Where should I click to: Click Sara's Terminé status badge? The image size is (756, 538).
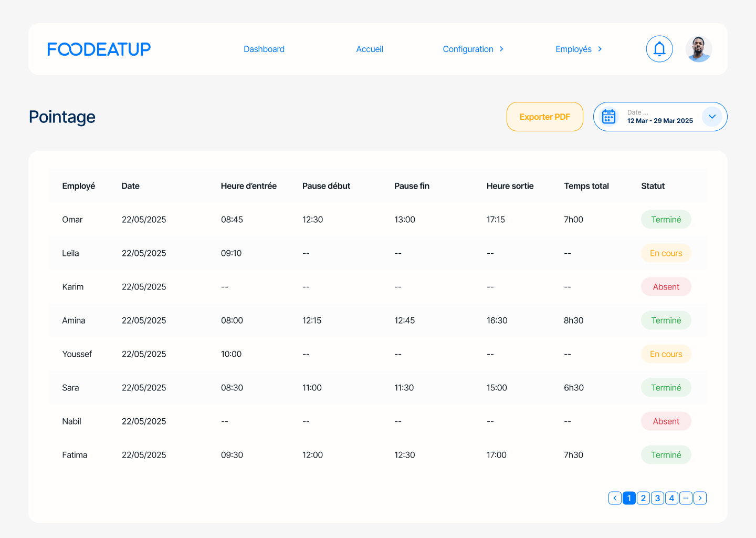(x=666, y=388)
